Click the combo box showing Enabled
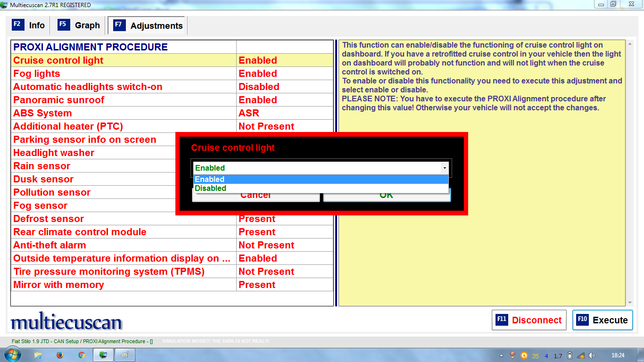Image resolution: width=644 pixels, height=362 pixels. [321, 168]
